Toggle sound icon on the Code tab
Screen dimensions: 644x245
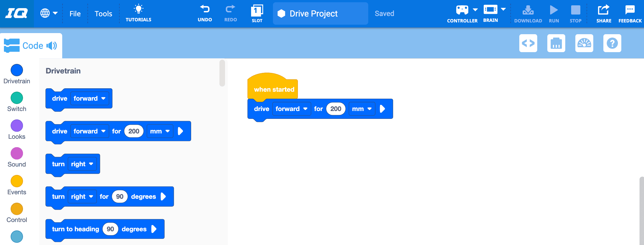[52, 46]
